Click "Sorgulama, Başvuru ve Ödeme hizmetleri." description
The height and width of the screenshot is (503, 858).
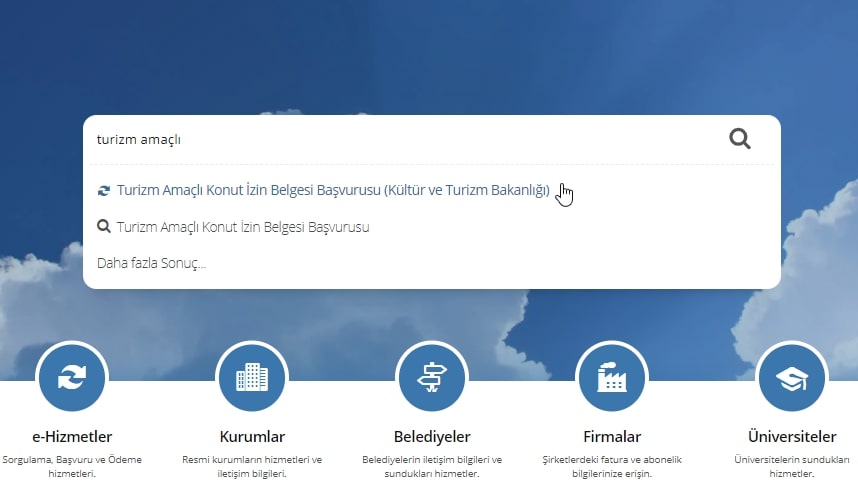72,466
